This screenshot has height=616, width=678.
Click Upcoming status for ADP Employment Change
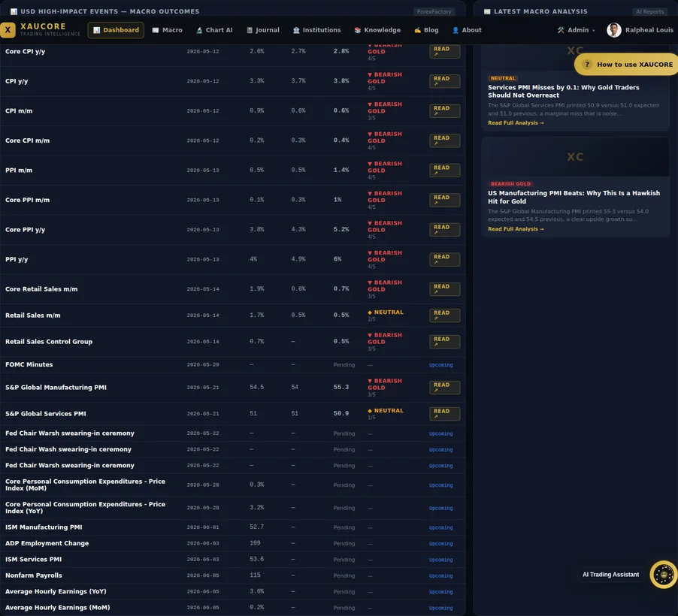click(x=440, y=543)
